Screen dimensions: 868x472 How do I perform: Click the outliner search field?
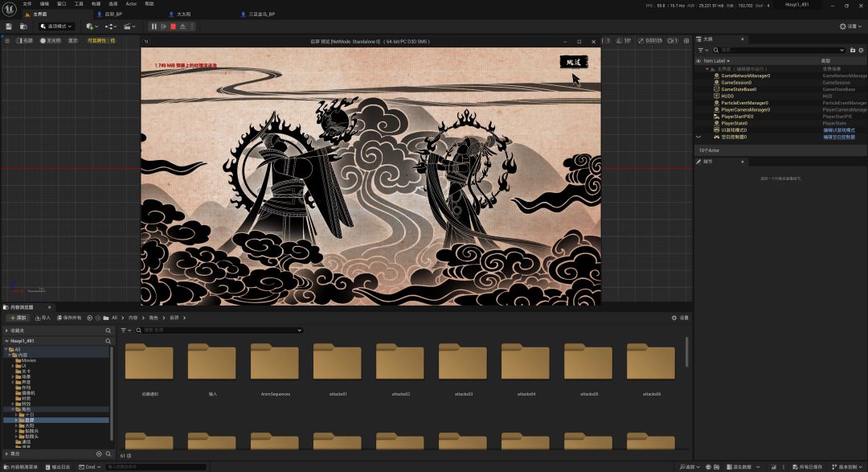[779, 50]
